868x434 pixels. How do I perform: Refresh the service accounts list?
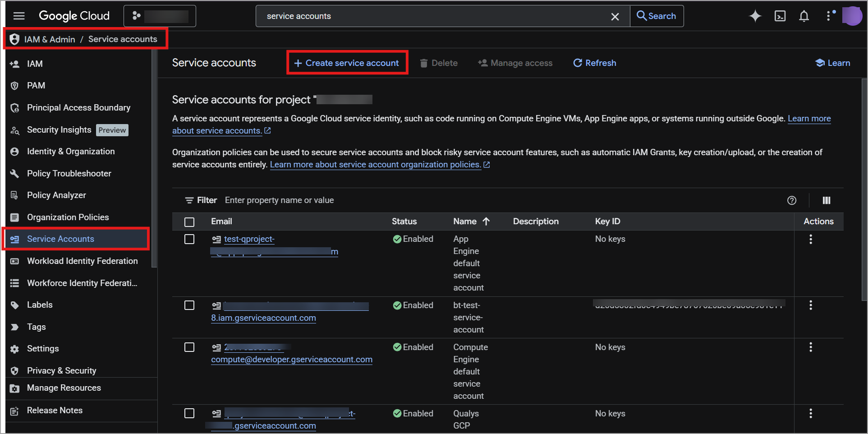(594, 63)
